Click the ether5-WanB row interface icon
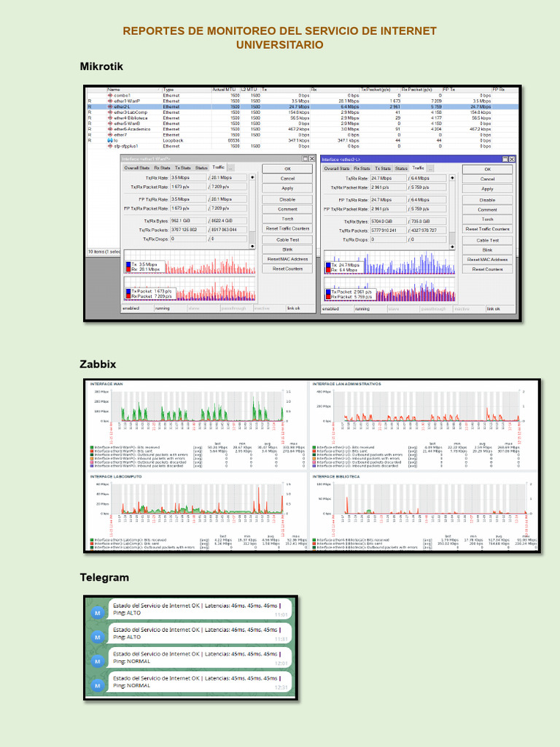The height and width of the screenshot is (747, 560). (110, 124)
